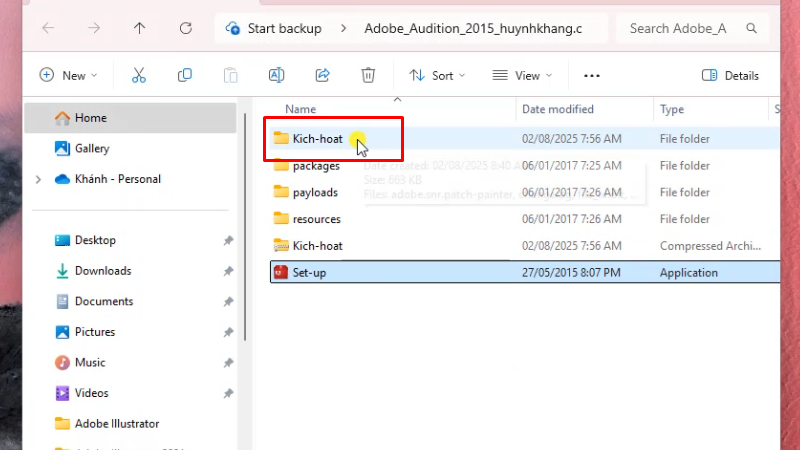
Task: Open the See more ellipsis menu
Action: (592, 76)
